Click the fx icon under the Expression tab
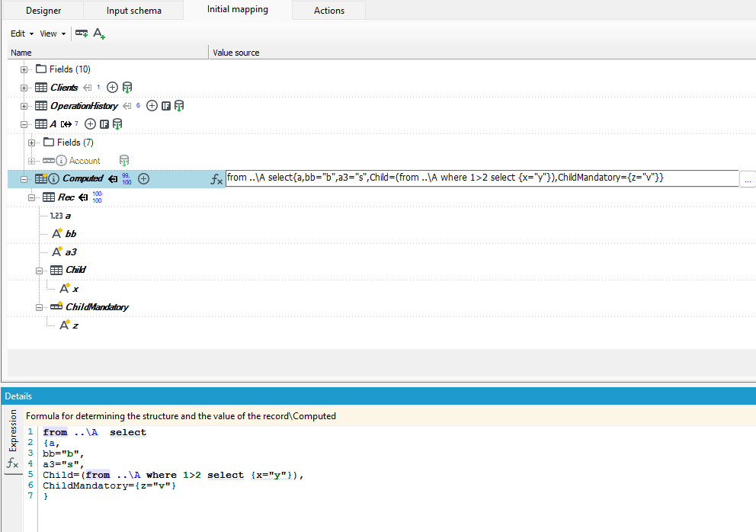Image resolution: width=756 pixels, height=532 pixels. coord(12,463)
